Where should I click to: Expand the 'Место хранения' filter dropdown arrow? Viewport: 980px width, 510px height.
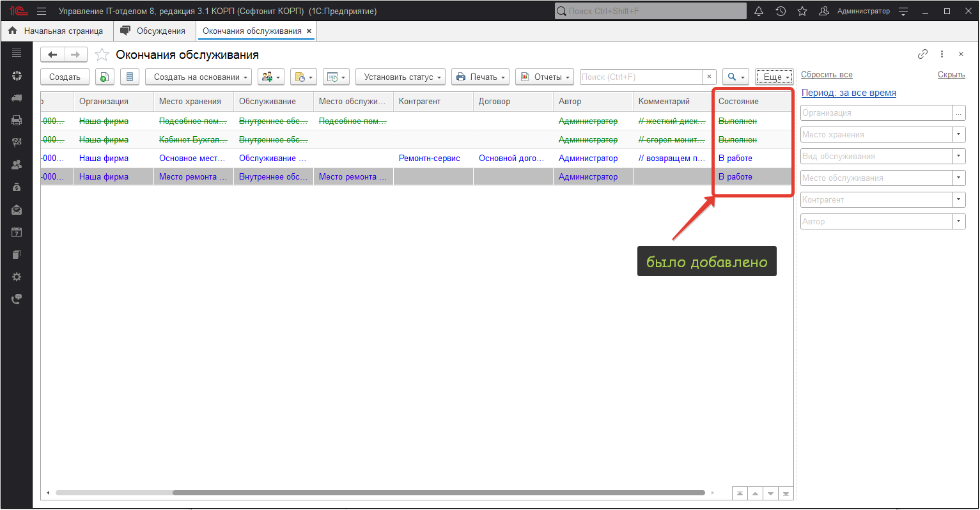(x=958, y=135)
